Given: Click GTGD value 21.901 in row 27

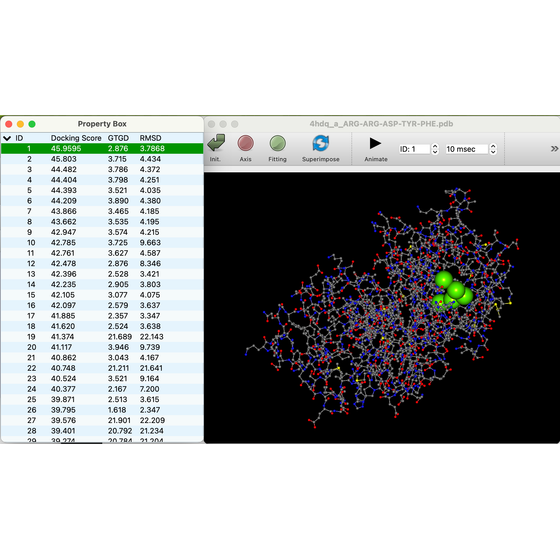Looking at the screenshot, I should pyautogui.click(x=120, y=420).
